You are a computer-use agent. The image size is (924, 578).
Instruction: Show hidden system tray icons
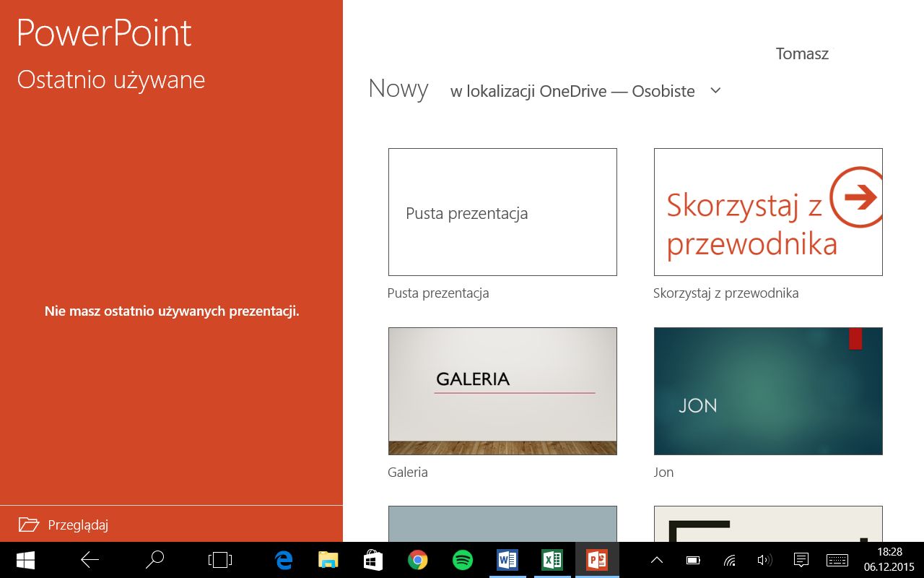click(x=657, y=560)
